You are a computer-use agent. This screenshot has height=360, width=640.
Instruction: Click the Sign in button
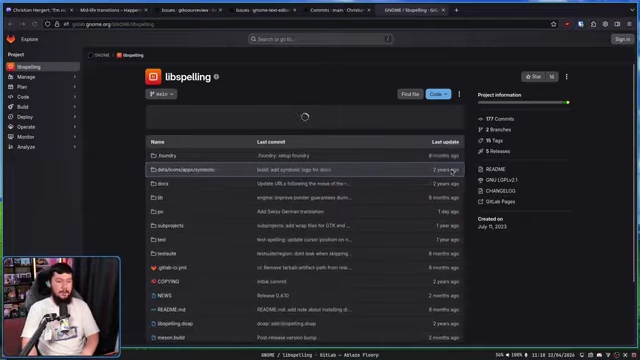pyautogui.click(x=622, y=39)
